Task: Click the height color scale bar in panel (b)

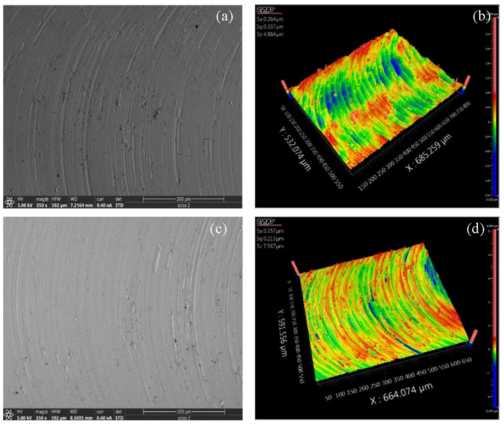Action: (495, 106)
